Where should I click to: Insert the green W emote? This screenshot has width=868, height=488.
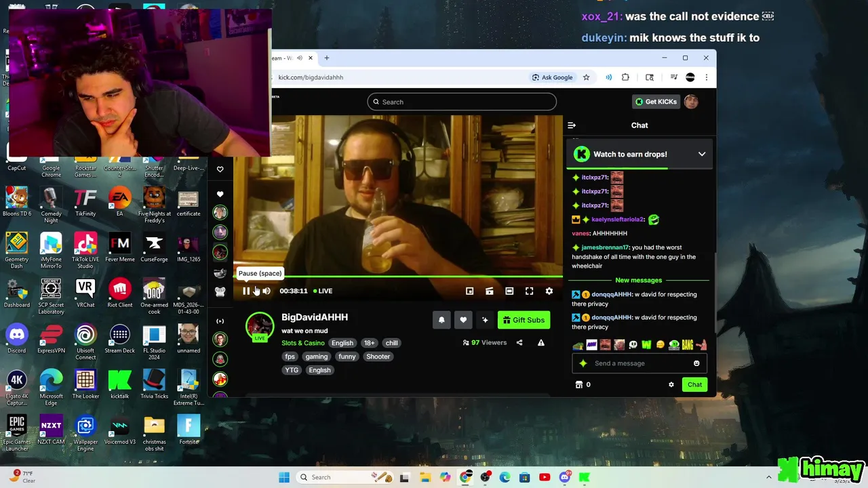[x=646, y=345]
